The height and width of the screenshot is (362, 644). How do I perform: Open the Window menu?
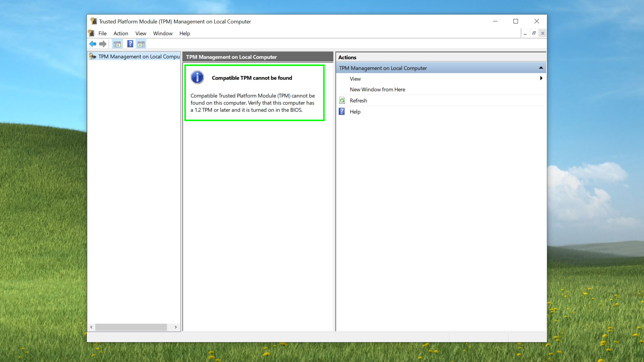pyautogui.click(x=163, y=34)
